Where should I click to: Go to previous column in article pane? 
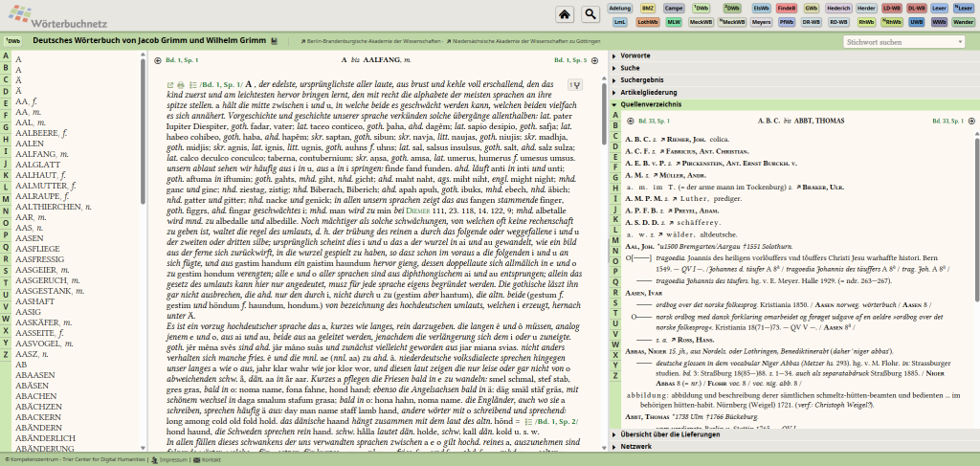[158, 60]
